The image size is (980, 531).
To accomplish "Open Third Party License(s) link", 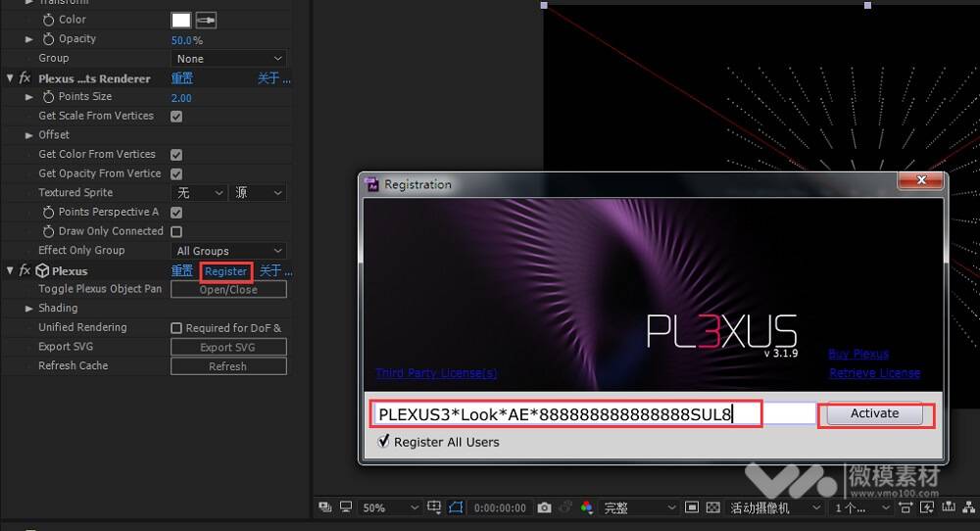I will coord(436,373).
